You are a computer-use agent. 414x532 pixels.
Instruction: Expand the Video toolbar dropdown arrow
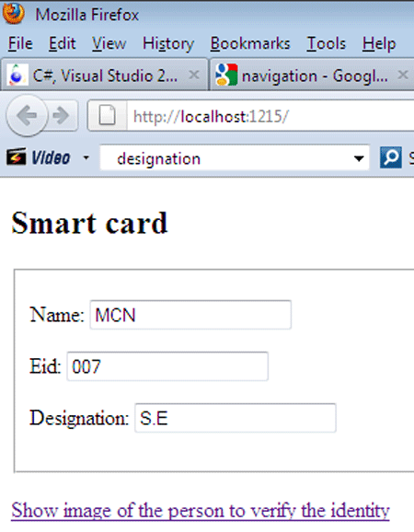click(x=86, y=157)
